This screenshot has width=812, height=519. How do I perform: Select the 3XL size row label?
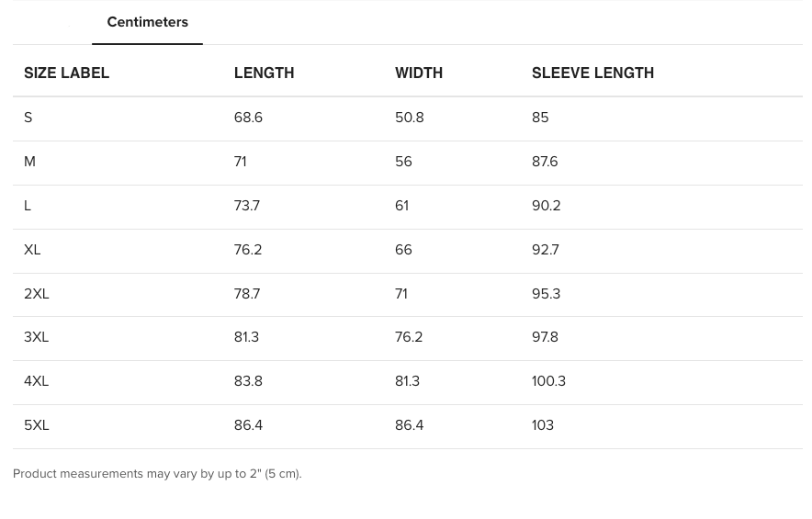click(37, 337)
